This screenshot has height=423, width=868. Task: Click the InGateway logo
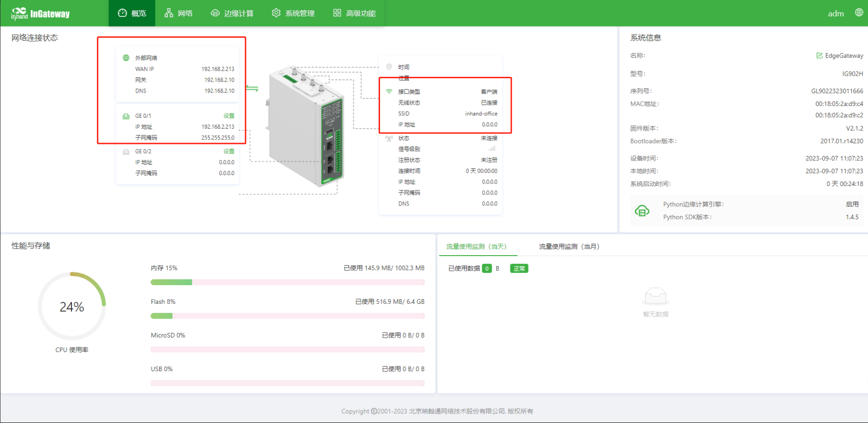click(x=41, y=13)
